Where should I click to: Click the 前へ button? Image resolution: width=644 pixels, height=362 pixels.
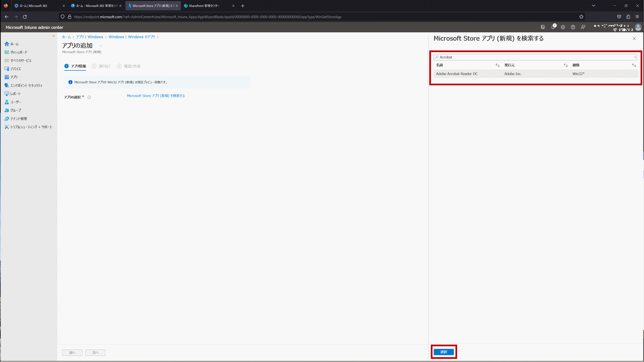(72, 352)
